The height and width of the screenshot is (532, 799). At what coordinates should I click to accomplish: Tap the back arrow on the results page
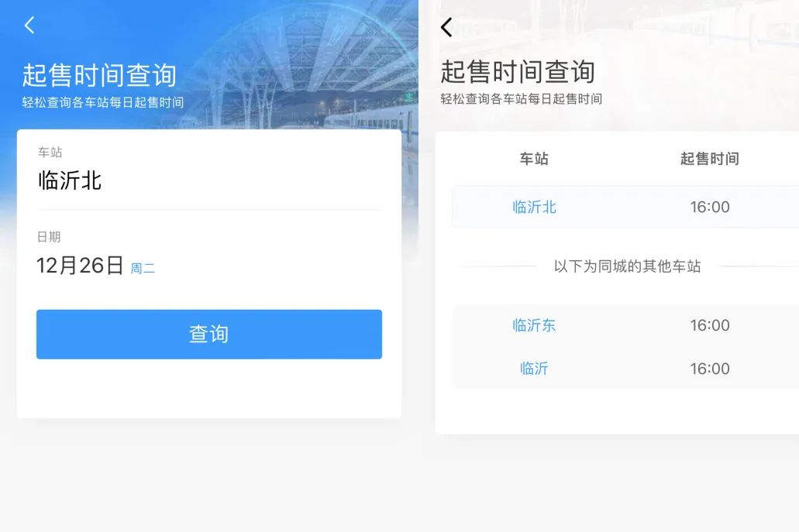coord(446,26)
